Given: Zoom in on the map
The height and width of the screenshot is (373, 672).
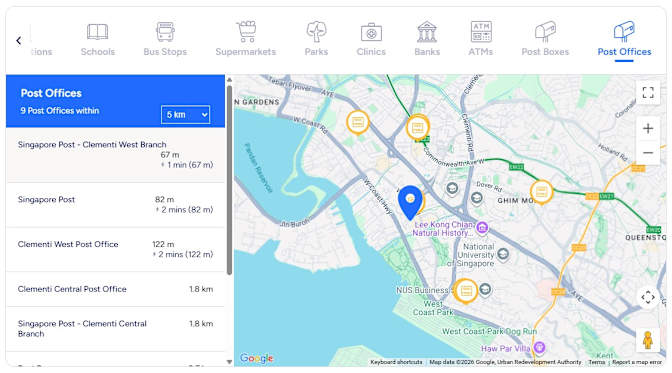Looking at the screenshot, I should tap(648, 128).
